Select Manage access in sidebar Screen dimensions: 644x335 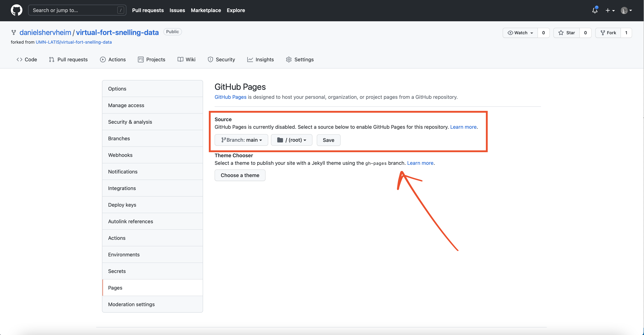coord(153,105)
